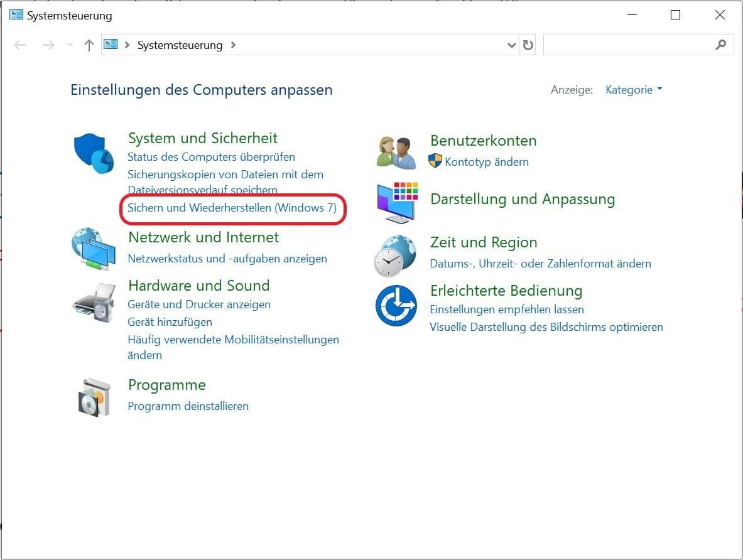The image size is (743, 560).
Task: Expand the chevron after Systemsteuerung in breadcrumb
Action: pyautogui.click(x=234, y=45)
